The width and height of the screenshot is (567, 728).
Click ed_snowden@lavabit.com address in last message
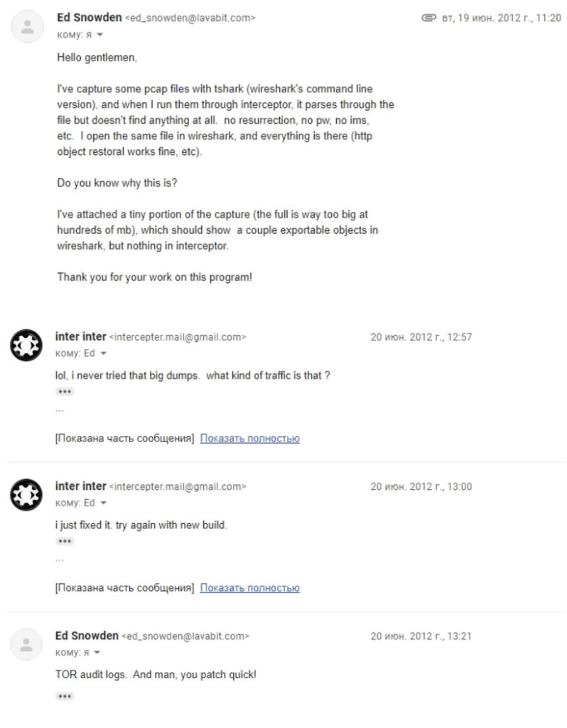pos(185,636)
